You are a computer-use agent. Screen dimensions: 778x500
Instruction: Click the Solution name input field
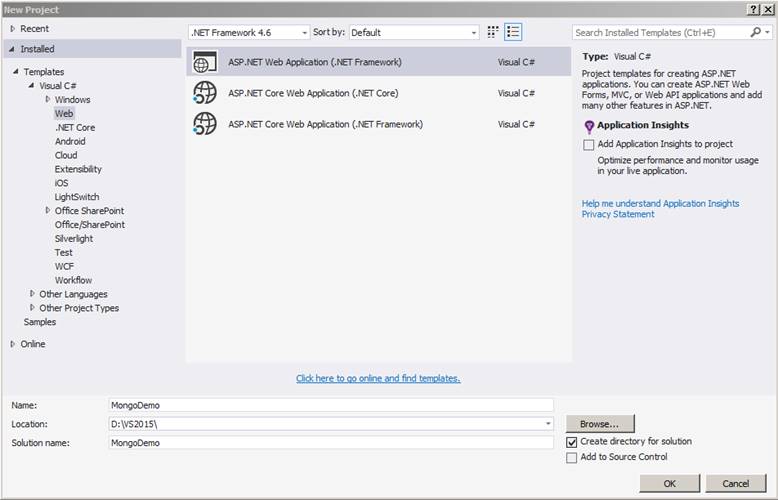tap(331, 443)
